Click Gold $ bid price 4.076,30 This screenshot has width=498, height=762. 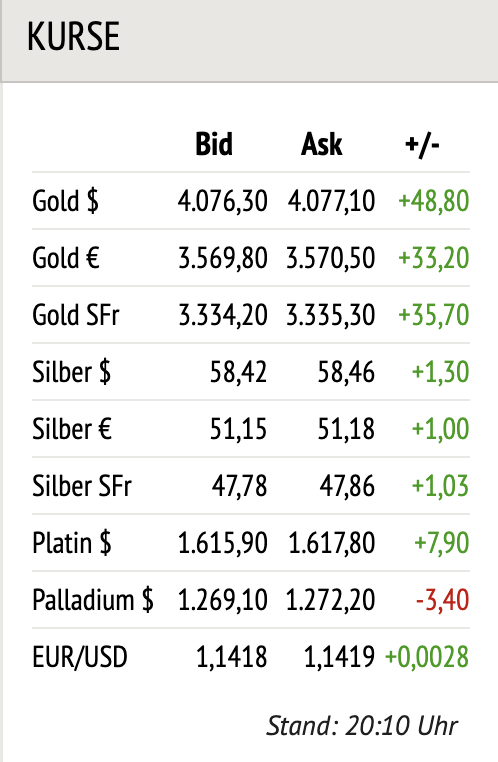click(223, 201)
